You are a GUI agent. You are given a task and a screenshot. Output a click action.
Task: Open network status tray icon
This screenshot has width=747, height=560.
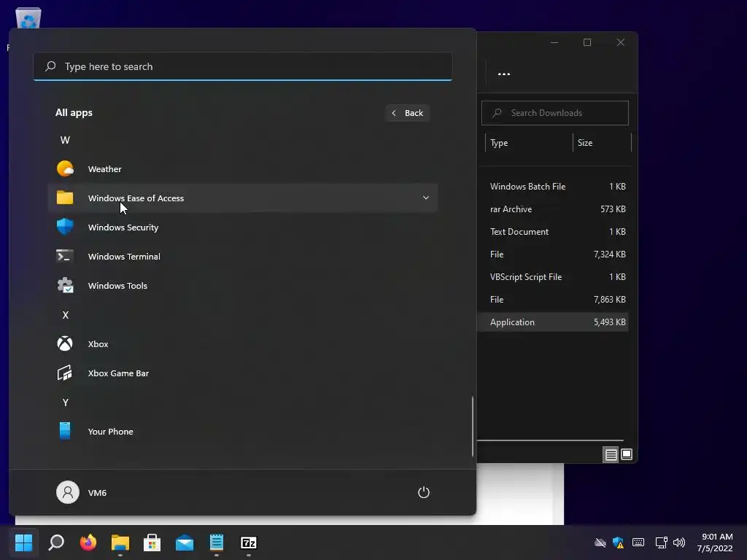click(661, 542)
